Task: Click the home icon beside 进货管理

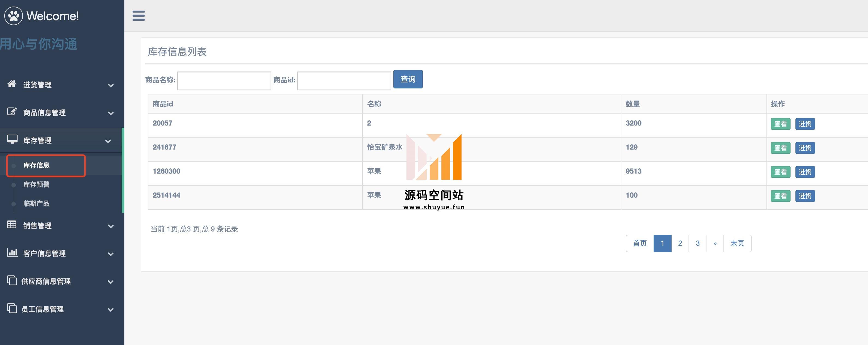Action: click(x=12, y=84)
